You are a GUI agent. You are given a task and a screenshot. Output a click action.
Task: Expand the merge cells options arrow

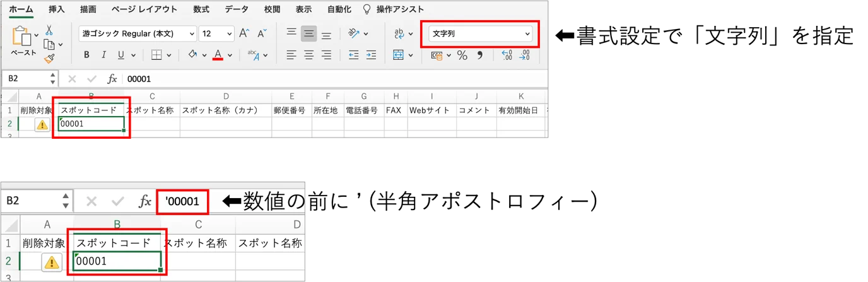[x=411, y=56]
